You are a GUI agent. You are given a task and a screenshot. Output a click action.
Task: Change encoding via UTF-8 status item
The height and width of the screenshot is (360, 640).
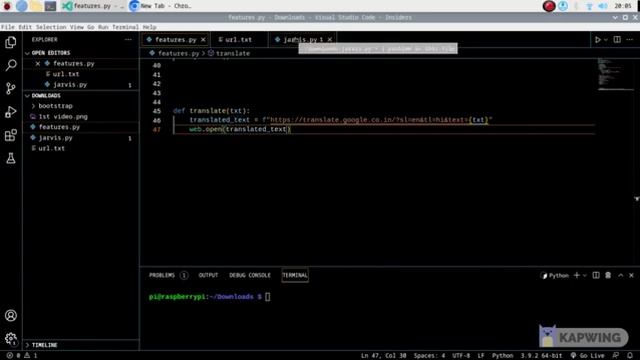[x=461, y=356]
